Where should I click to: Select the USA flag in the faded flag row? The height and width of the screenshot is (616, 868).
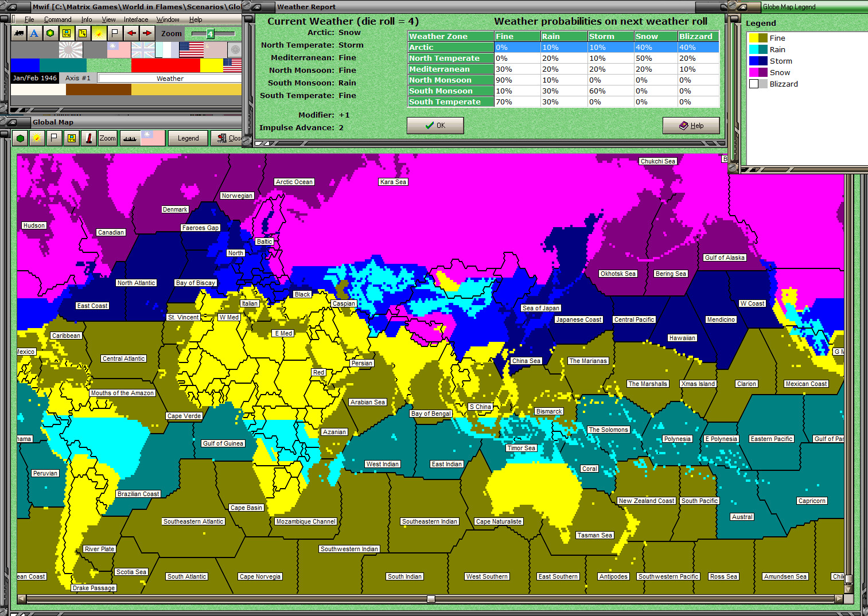click(x=191, y=50)
